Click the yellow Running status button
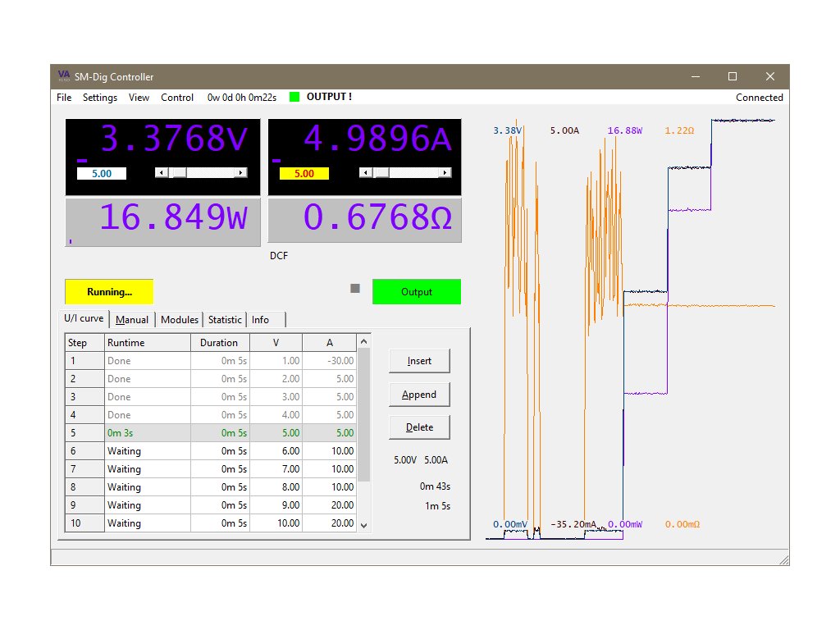The width and height of the screenshot is (840, 630). pos(109,292)
